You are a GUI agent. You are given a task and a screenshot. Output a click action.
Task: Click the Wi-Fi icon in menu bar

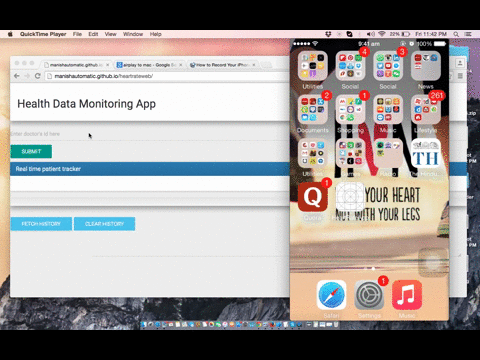(382, 34)
